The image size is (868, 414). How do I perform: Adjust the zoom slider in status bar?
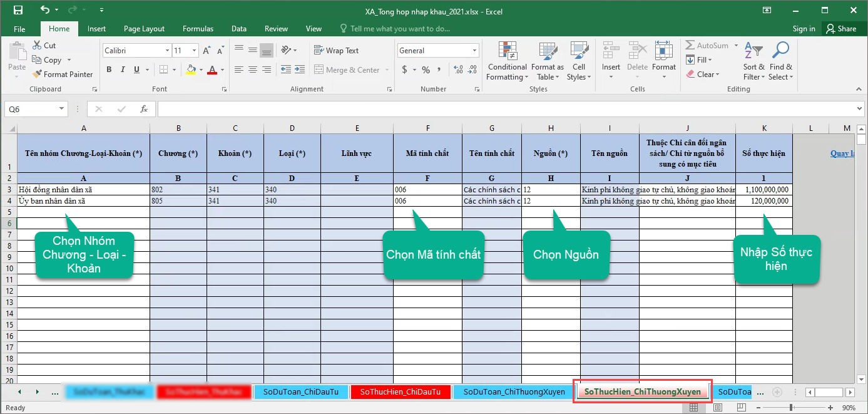tap(792, 408)
